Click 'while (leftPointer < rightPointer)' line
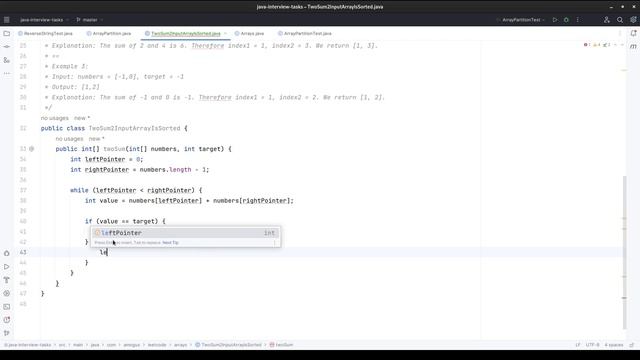Viewport: 640px width, 360px height. tap(136, 190)
